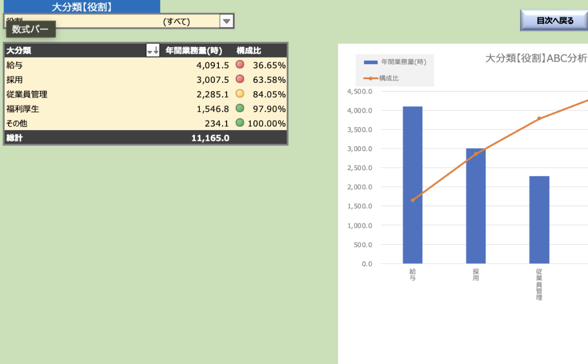Click the red status icon for 給与

[240, 65]
